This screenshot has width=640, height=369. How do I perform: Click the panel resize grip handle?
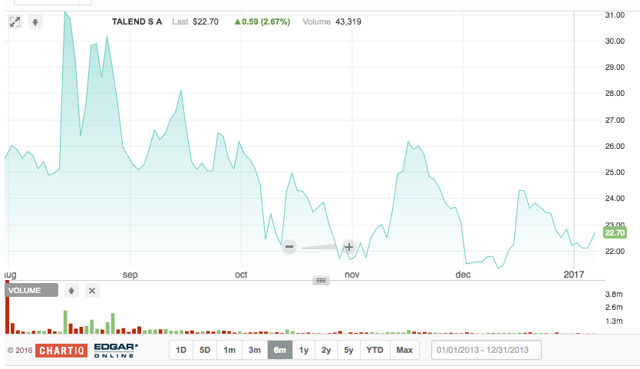click(321, 280)
